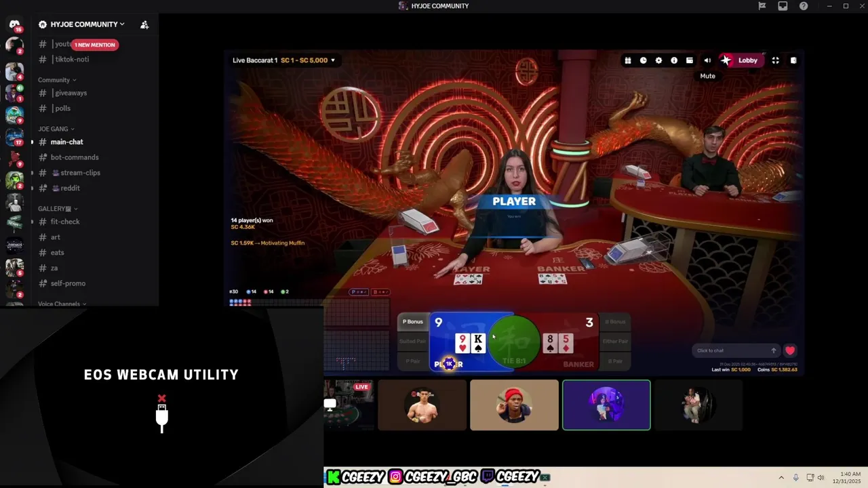Bet on the red BANKER area
868x488 pixels.
coord(571,342)
